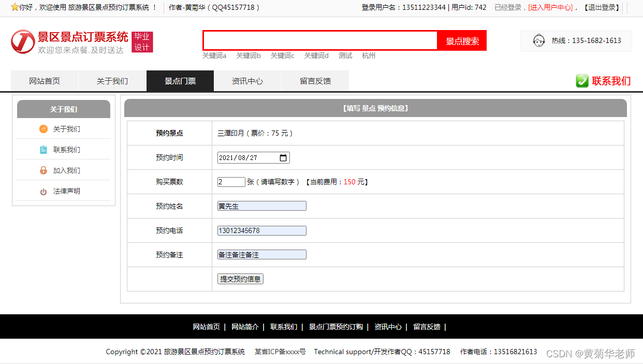Click the 退出登录 logout link
Viewport: 643px width, 364px height.
[x=602, y=7]
